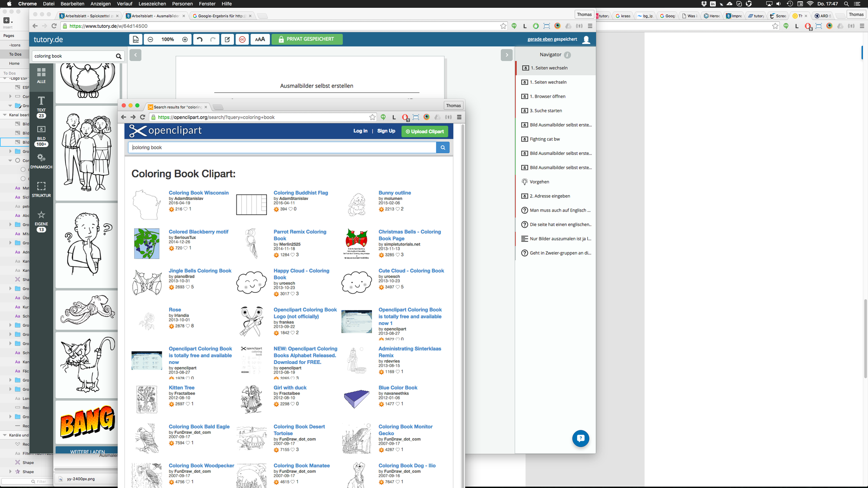Open the Insert plus dropdown
Viewport: 868px width, 488px height.
8,20
